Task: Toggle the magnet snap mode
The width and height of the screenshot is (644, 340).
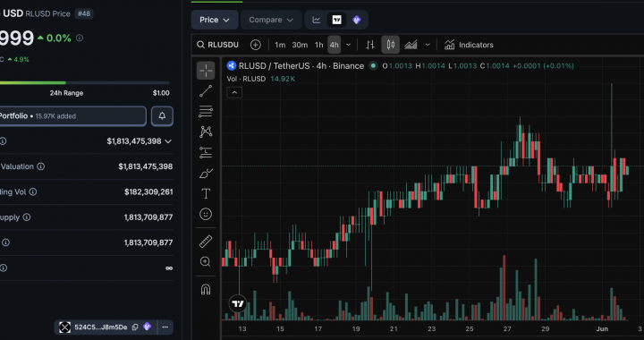Action: click(x=206, y=290)
